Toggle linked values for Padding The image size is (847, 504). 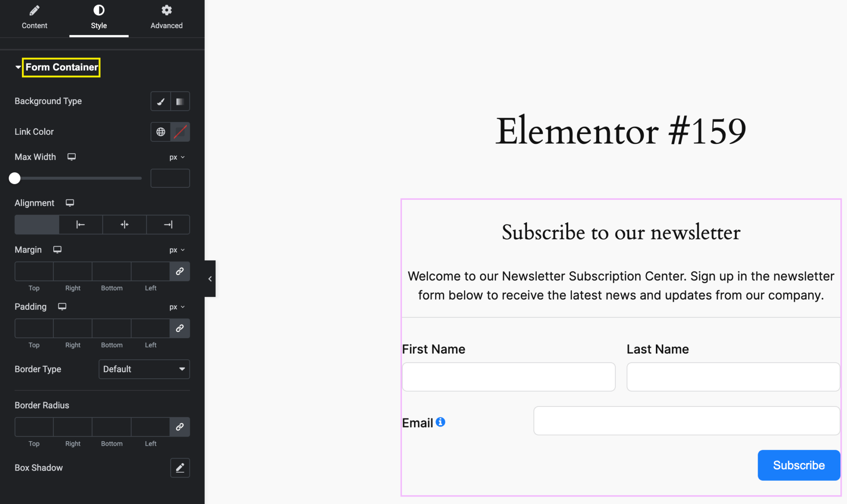tap(180, 328)
